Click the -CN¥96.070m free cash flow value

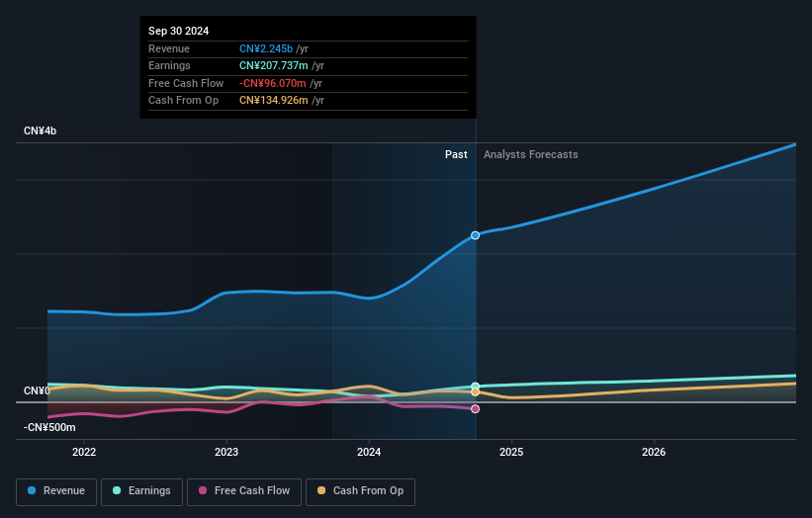272,83
